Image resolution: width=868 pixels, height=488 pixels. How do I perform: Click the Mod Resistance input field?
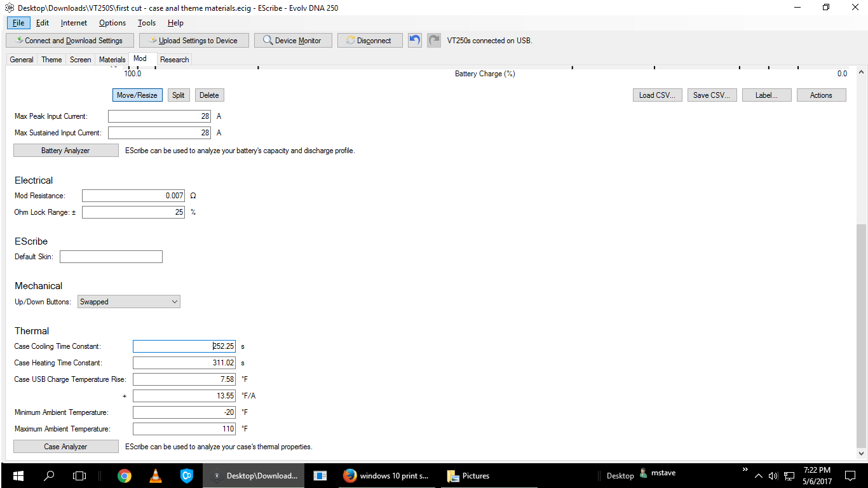click(x=133, y=196)
